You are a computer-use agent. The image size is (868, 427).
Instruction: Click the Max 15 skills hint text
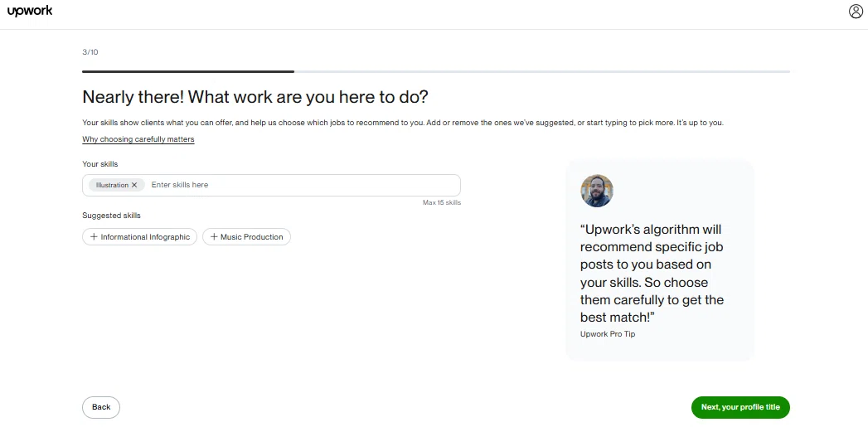pos(442,202)
